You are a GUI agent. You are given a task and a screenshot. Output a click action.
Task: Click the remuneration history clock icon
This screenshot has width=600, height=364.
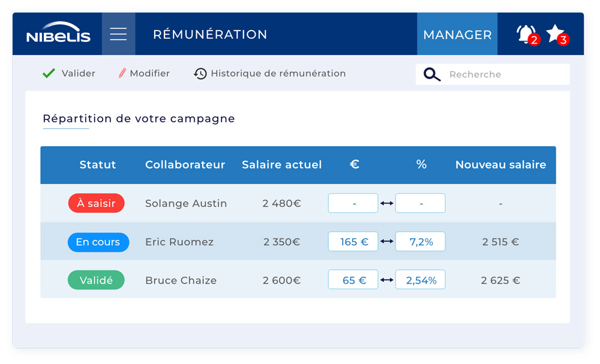(200, 74)
